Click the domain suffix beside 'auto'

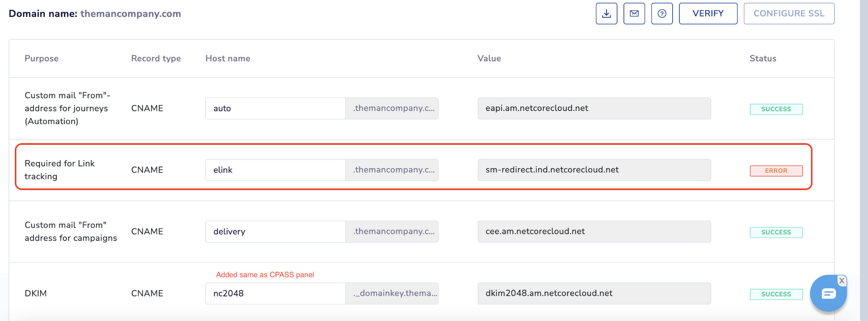(x=392, y=108)
